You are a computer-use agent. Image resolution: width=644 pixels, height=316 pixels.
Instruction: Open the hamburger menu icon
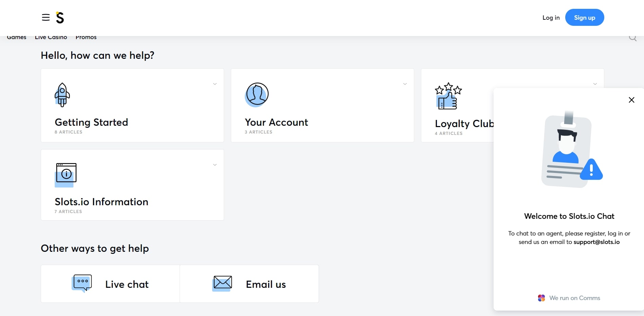coord(46,17)
